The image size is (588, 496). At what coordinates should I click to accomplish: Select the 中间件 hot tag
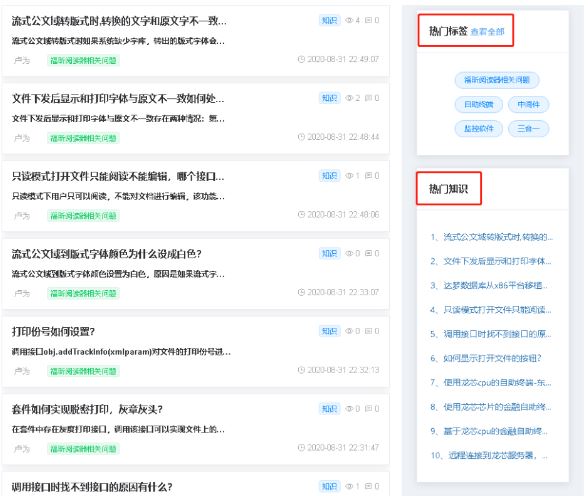click(528, 105)
